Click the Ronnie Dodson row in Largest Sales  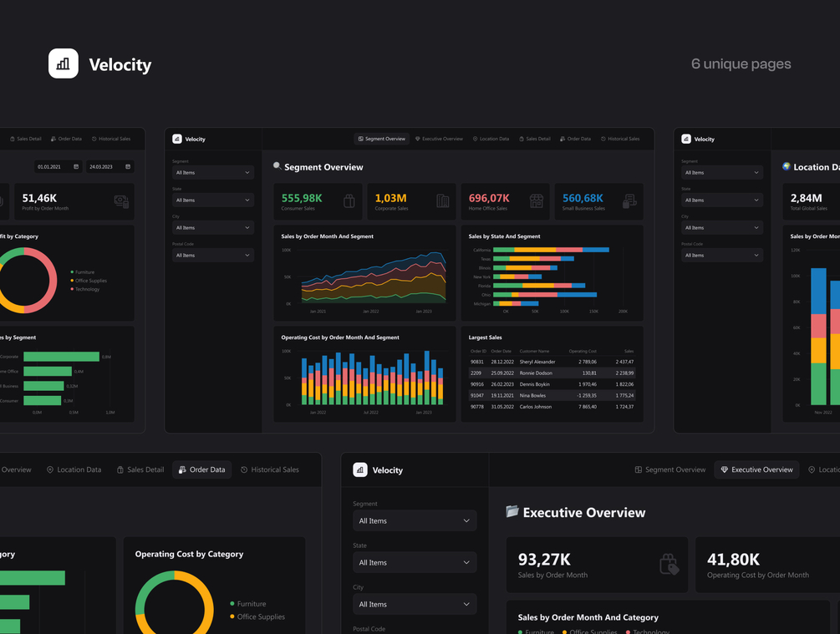(x=552, y=373)
